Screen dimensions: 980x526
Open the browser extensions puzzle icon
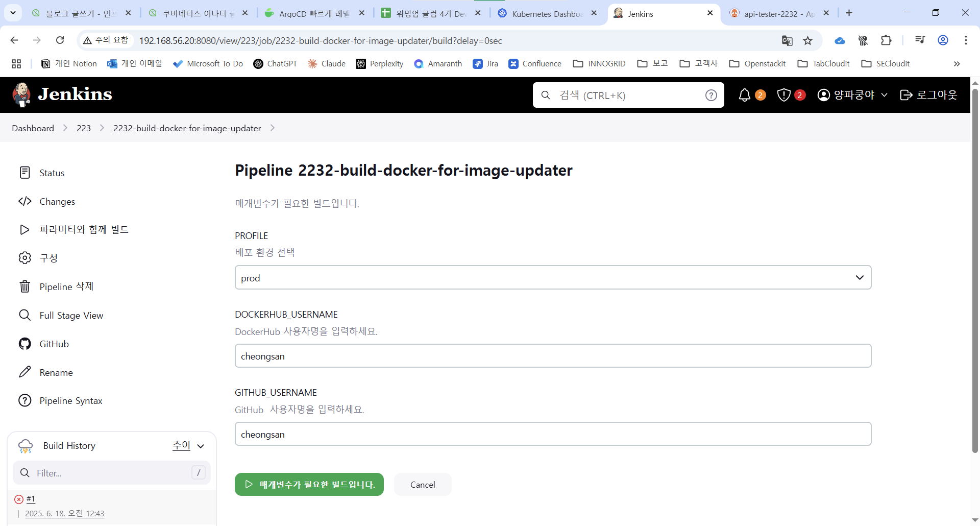tap(886, 40)
